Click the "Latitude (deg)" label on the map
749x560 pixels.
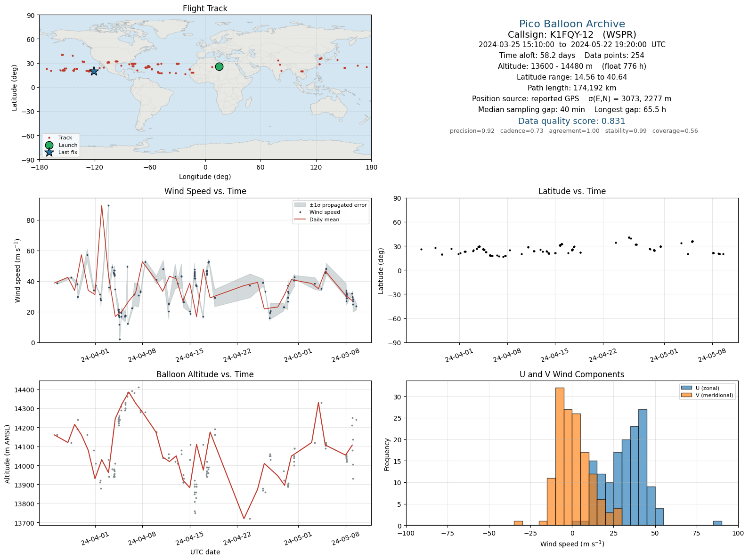coord(15,88)
